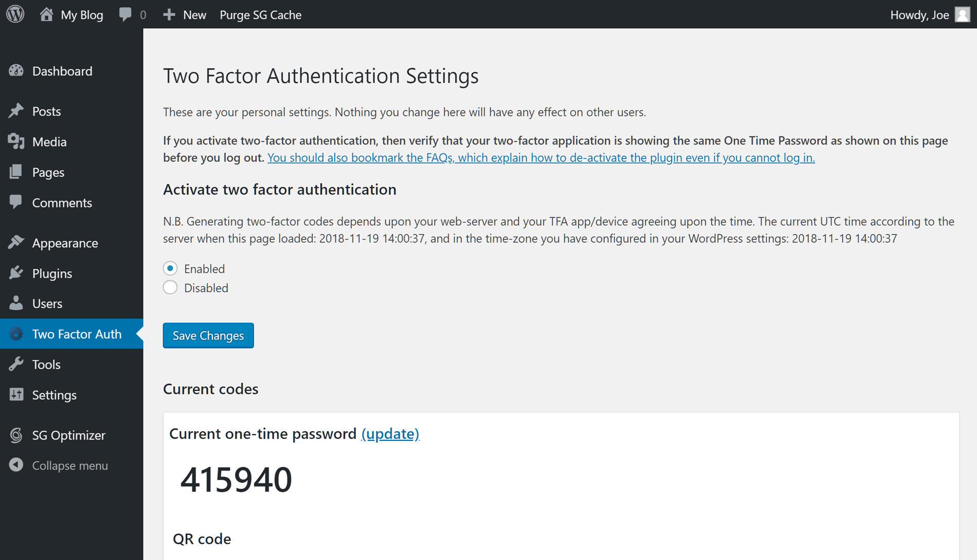The height and width of the screenshot is (560, 977).
Task: Click the Collapse menu arrow icon
Action: pos(16,465)
